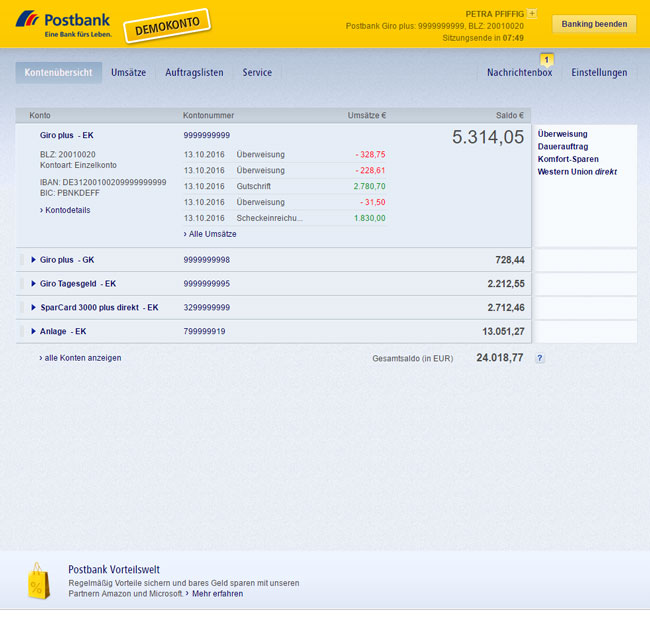Expand the Anlage - EK account
Screen dimensions: 650x618
[x=34, y=331]
